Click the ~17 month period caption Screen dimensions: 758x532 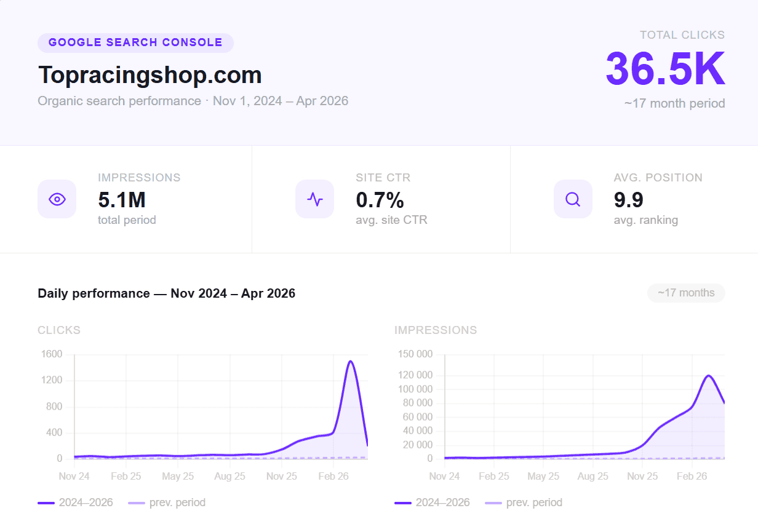tap(674, 103)
